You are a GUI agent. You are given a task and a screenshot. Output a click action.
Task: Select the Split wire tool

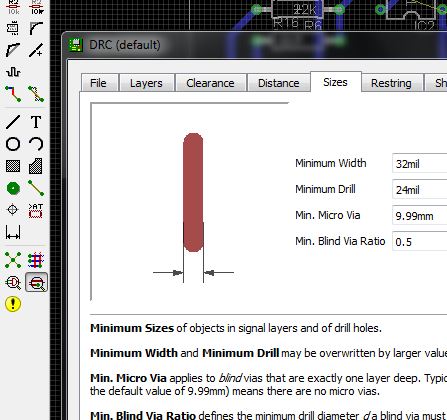tap(13, 50)
